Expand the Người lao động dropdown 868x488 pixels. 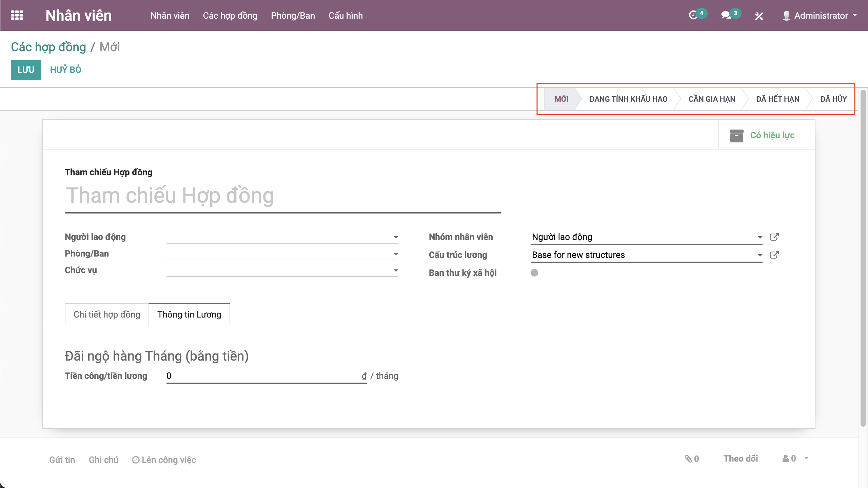[x=395, y=237]
